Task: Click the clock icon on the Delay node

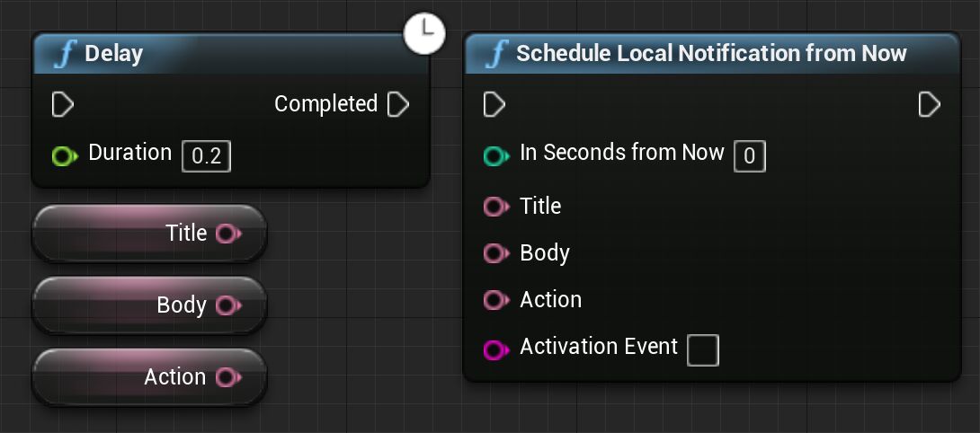Action: coord(425,33)
